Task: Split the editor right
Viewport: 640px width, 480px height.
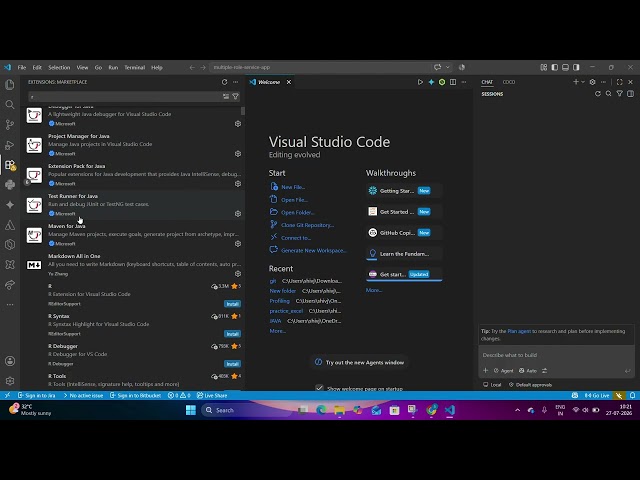Action: [x=453, y=82]
